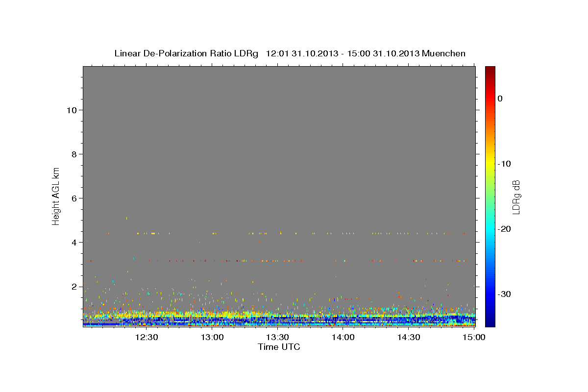Viewport: 588px width, 392px height.
Task: Click height tick label 2
Action: (x=74, y=287)
